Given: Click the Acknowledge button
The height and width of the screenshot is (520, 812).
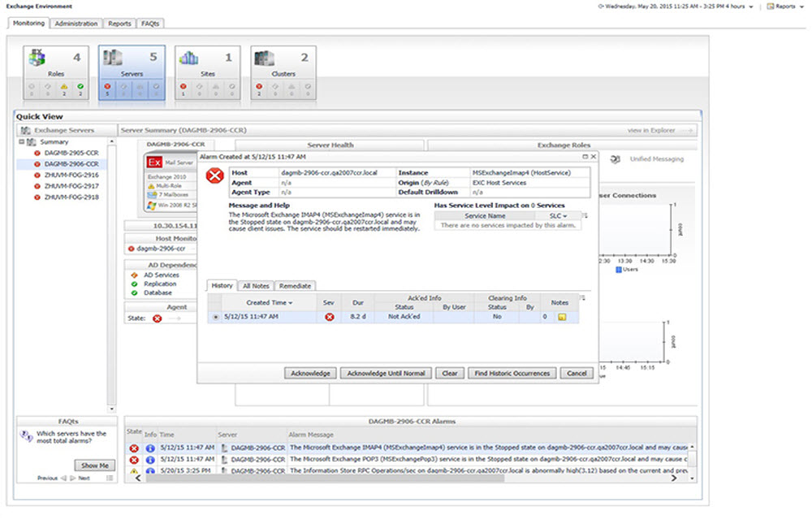Looking at the screenshot, I should pos(310,374).
